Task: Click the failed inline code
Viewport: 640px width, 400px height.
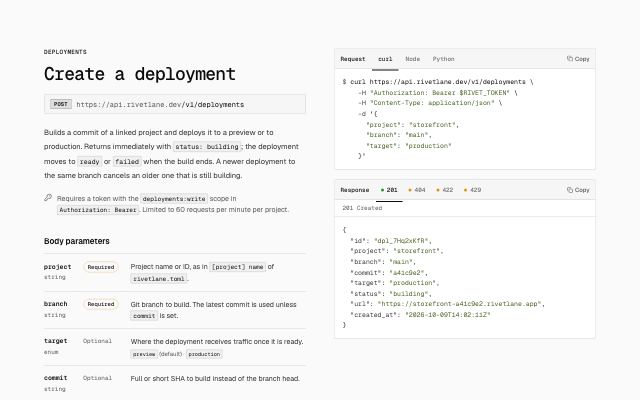Action: tap(127, 162)
